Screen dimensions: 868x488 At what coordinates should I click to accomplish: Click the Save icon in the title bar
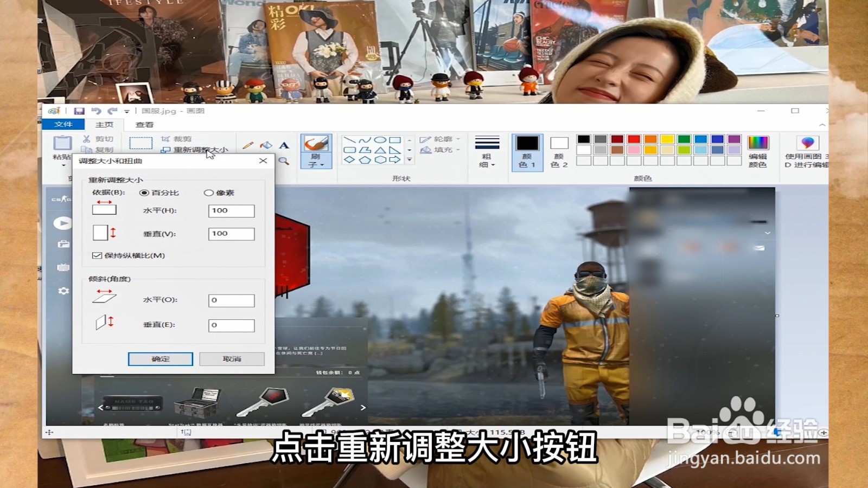coord(79,111)
